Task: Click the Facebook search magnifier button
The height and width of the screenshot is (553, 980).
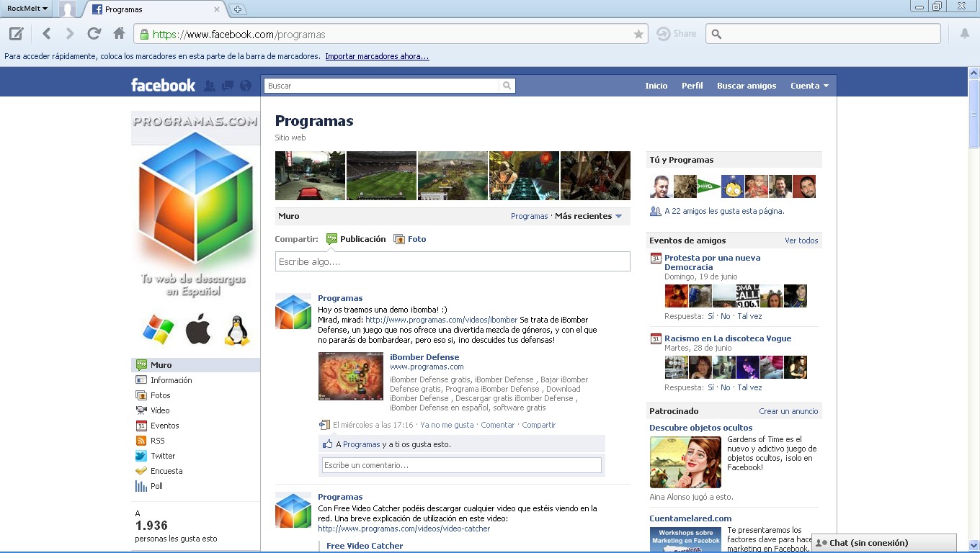Action: pyautogui.click(x=507, y=86)
